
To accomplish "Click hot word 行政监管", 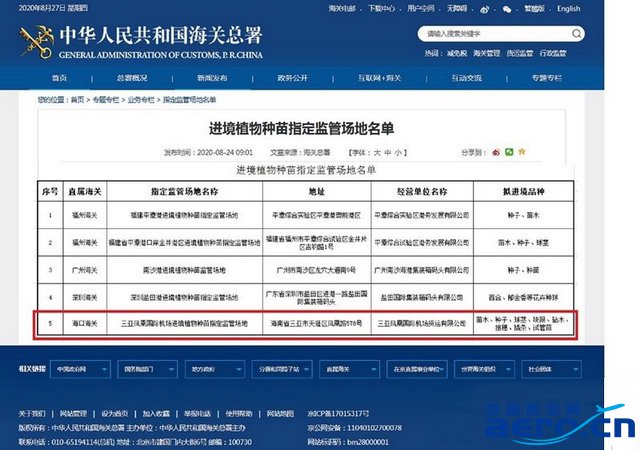I will 553,53.
